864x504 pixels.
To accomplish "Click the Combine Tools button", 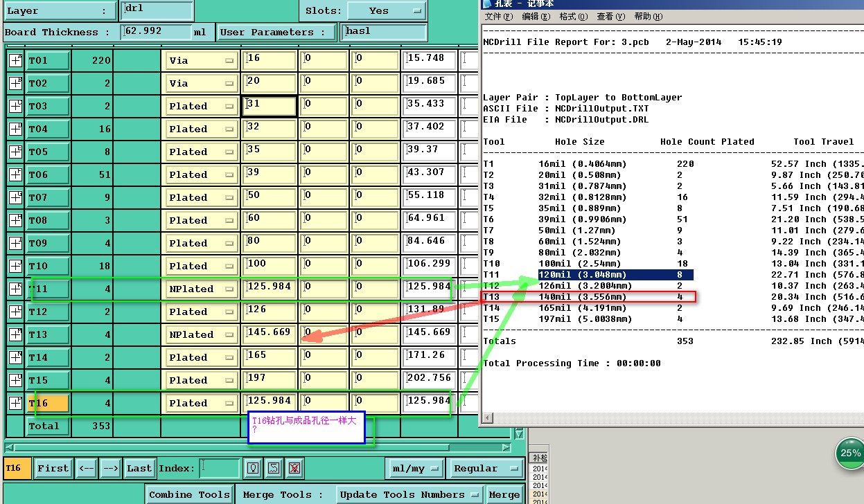I will [x=189, y=495].
